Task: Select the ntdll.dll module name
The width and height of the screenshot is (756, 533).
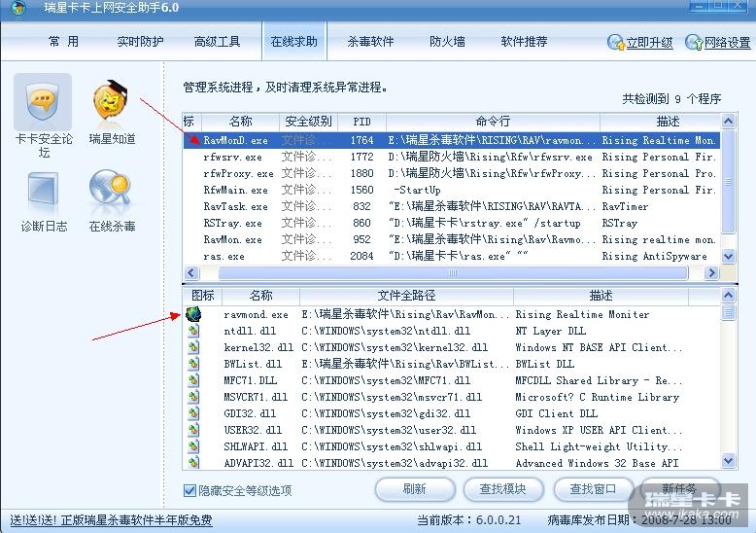Action: 250,332
